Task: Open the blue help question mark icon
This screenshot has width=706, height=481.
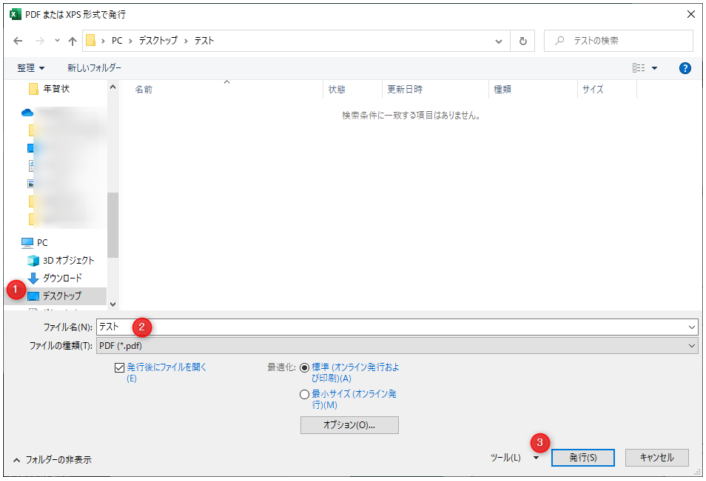Action: pos(685,68)
